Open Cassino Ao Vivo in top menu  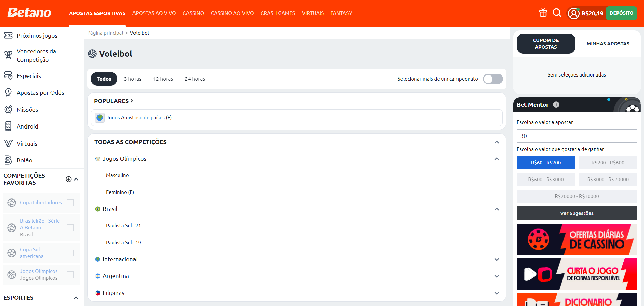pos(232,13)
